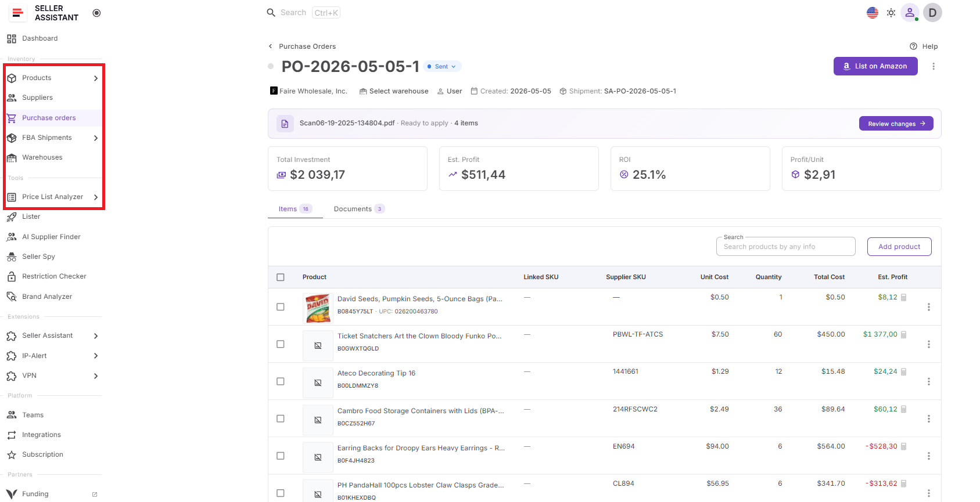Screen dimensions: 980x502
Task: Go back using the Purchase Orders arrow
Action: tap(270, 46)
